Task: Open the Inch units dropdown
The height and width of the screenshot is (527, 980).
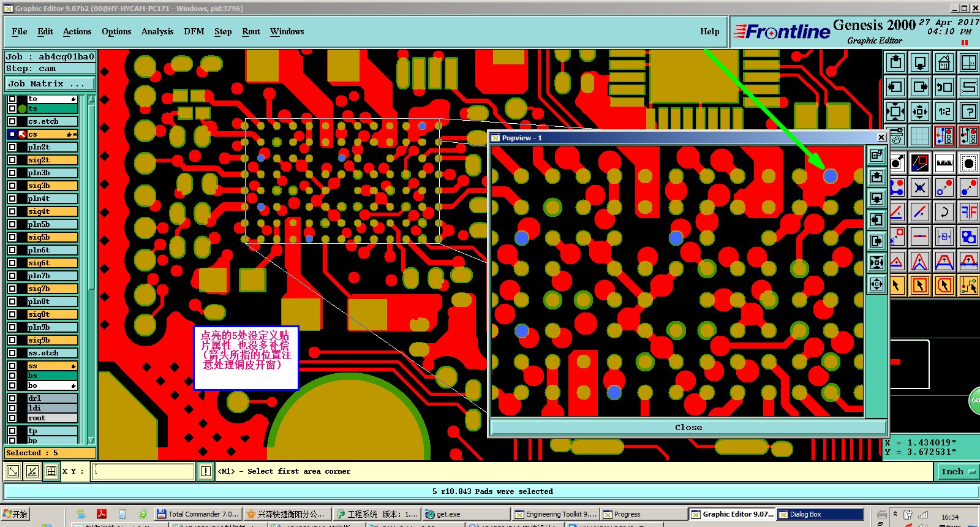Action: pyautogui.click(x=957, y=471)
